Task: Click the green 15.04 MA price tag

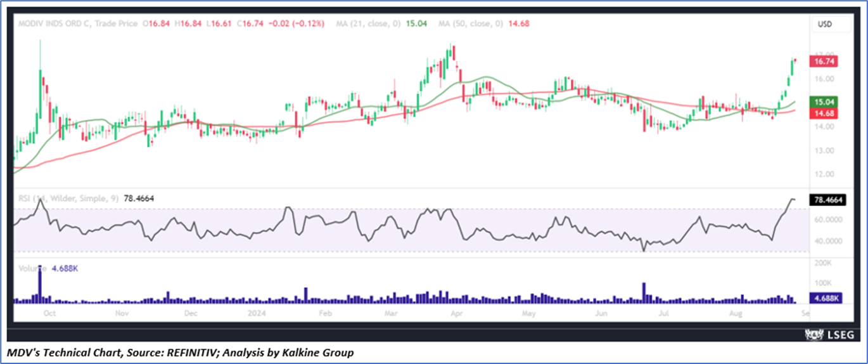Action: click(x=824, y=101)
